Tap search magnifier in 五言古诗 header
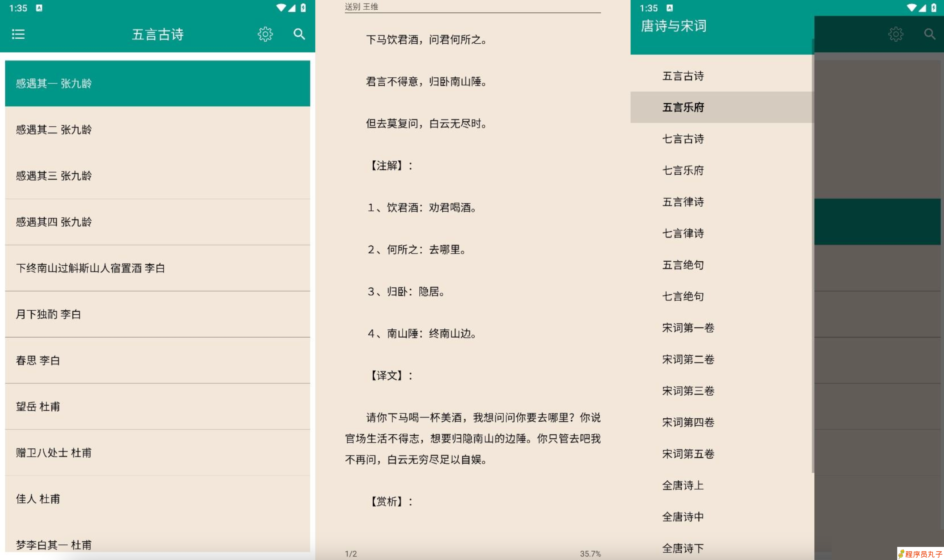944x560 pixels. [x=299, y=34]
